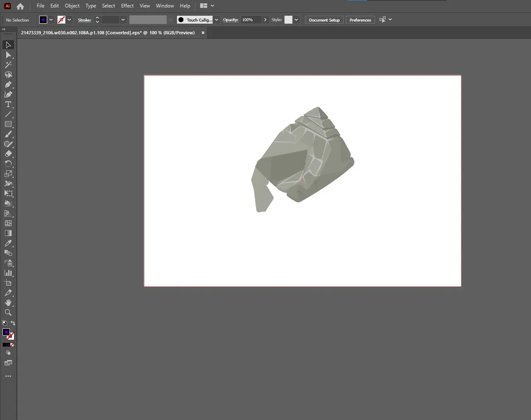This screenshot has height=420, width=531.
Task: Open the Window menu
Action: 165,6
